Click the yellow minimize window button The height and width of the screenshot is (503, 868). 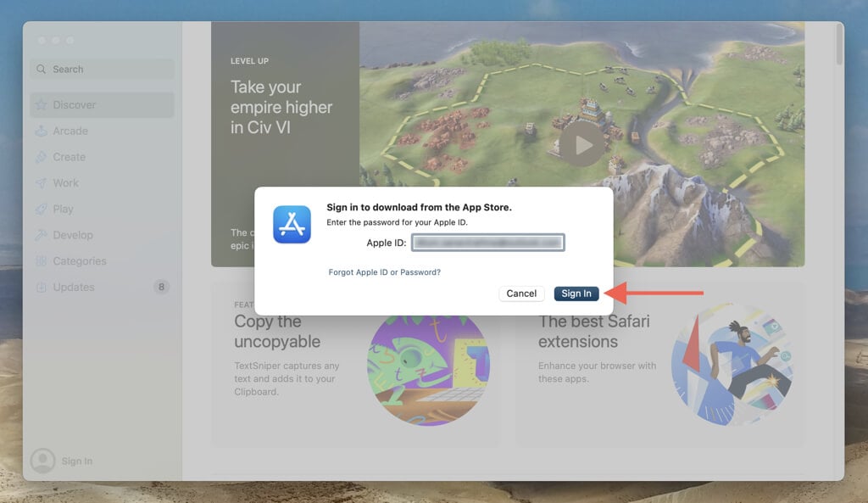55,41
